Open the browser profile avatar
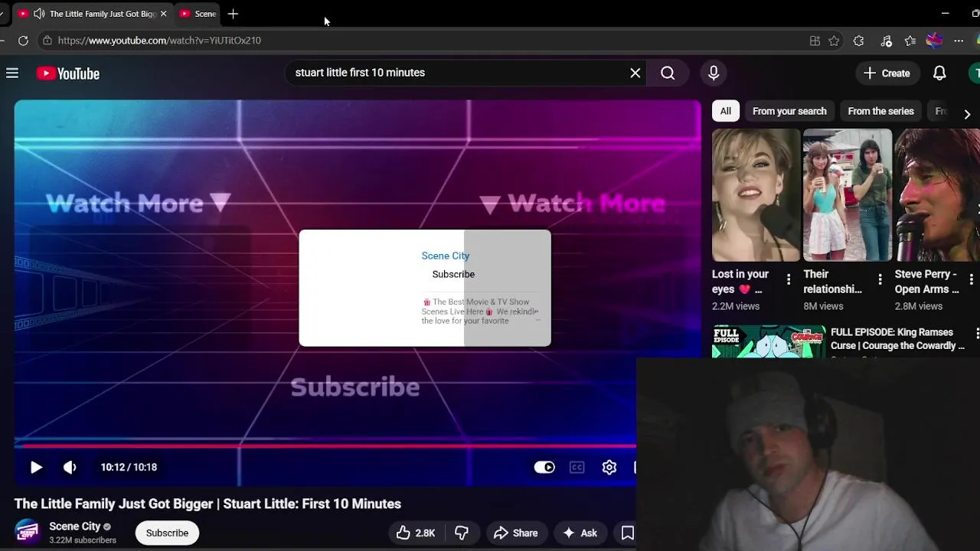 click(934, 41)
